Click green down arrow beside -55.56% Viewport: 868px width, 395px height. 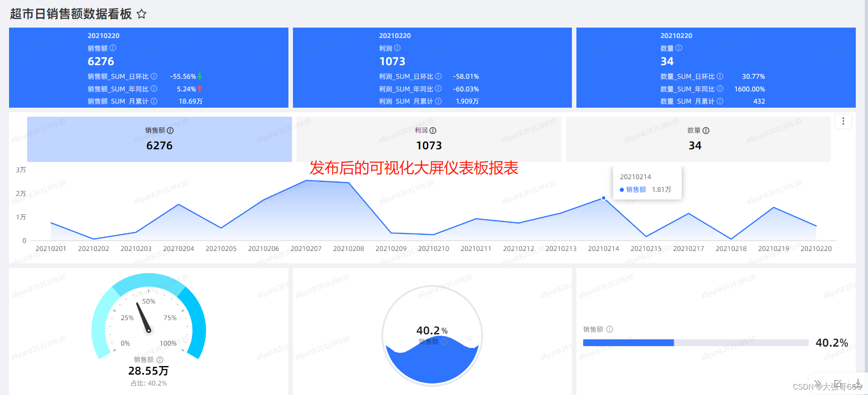tap(200, 76)
